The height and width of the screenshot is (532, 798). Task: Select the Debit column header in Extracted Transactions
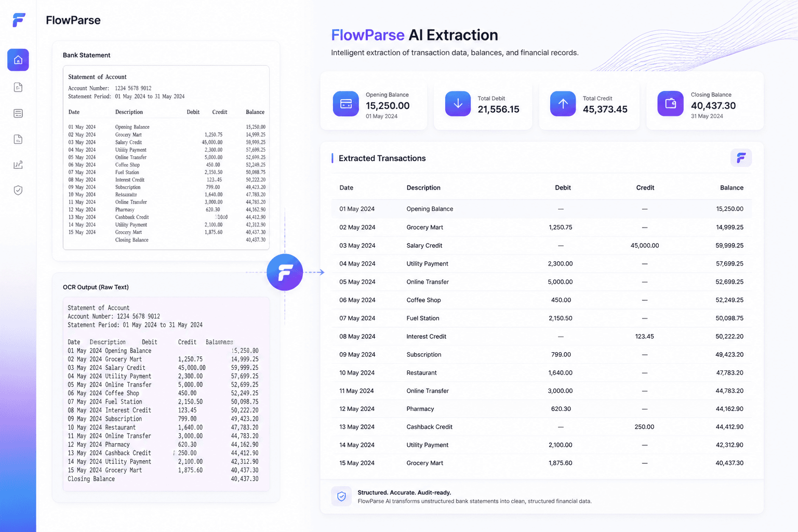pos(563,188)
